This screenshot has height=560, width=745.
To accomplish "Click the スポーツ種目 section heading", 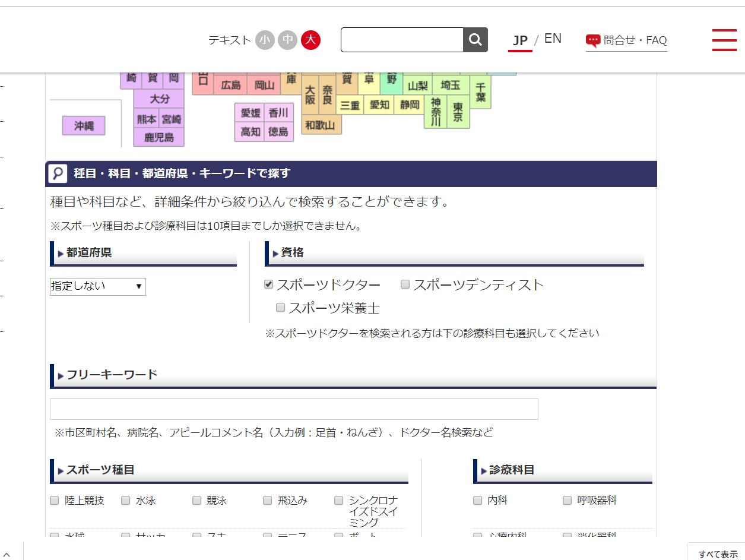I will click(100, 470).
